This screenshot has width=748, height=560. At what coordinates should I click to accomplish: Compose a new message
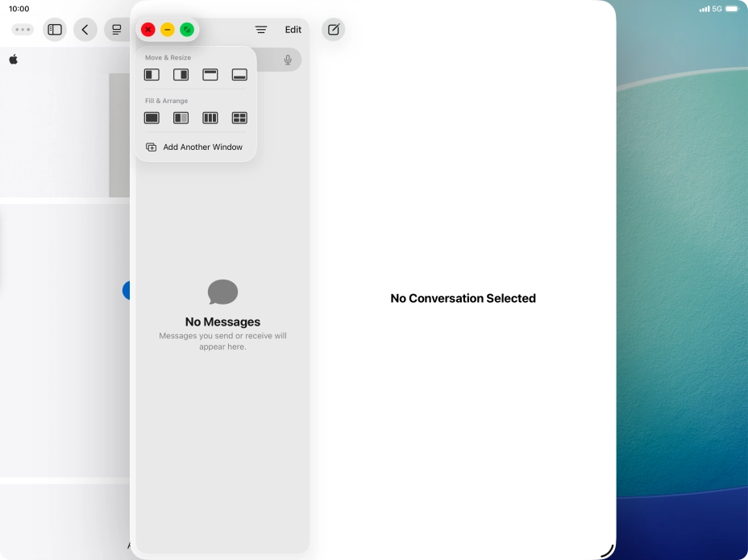(333, 30)
